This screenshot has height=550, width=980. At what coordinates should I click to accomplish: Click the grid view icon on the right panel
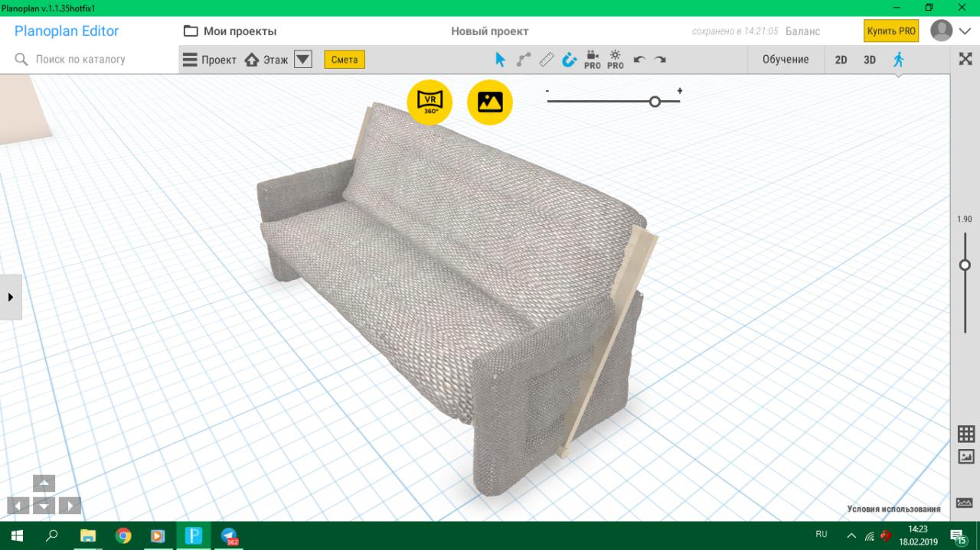point(966,434)
